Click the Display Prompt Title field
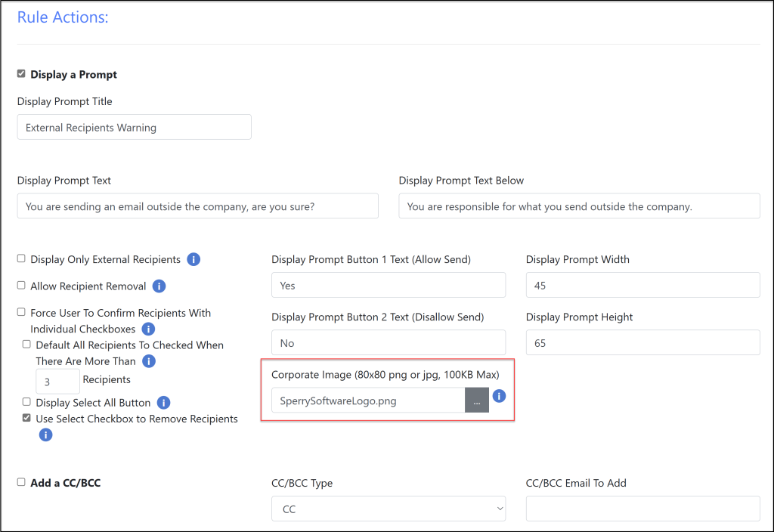 [134, 127]
